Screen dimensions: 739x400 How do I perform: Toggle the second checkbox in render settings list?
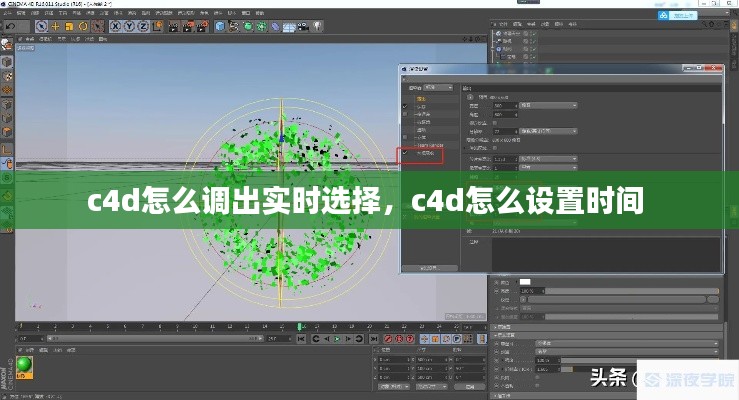tap(406, 105)
